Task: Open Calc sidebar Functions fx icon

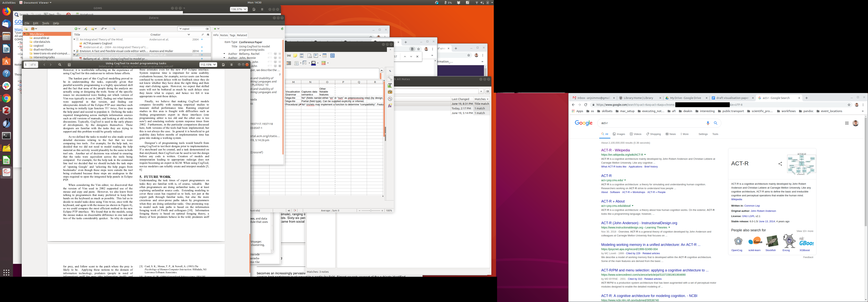Action: coord(390,106)
